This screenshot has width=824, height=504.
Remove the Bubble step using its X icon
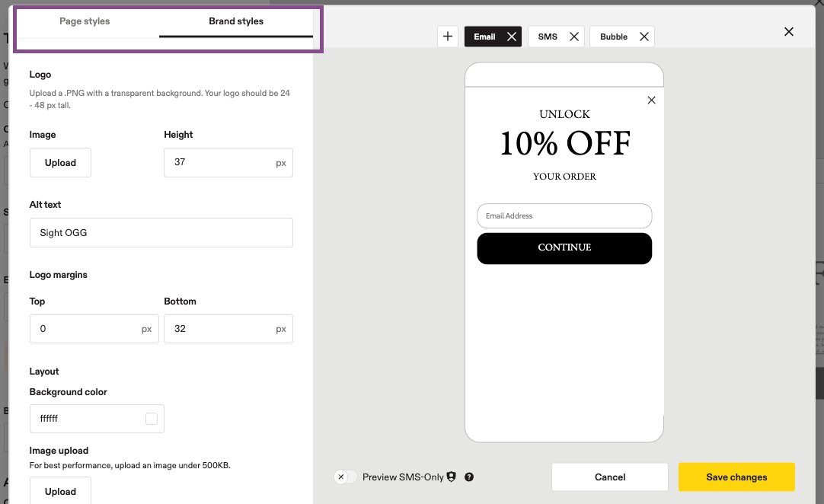pyautogui.click(x=644, y=37)
